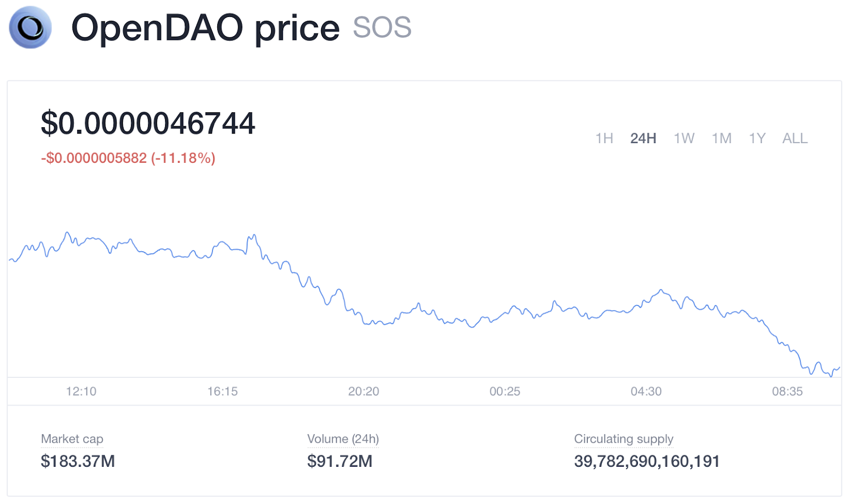The width and height of the screenshot is (852, 504).
Task: Click the Market cap label
Action: click(x=72, y=439)
